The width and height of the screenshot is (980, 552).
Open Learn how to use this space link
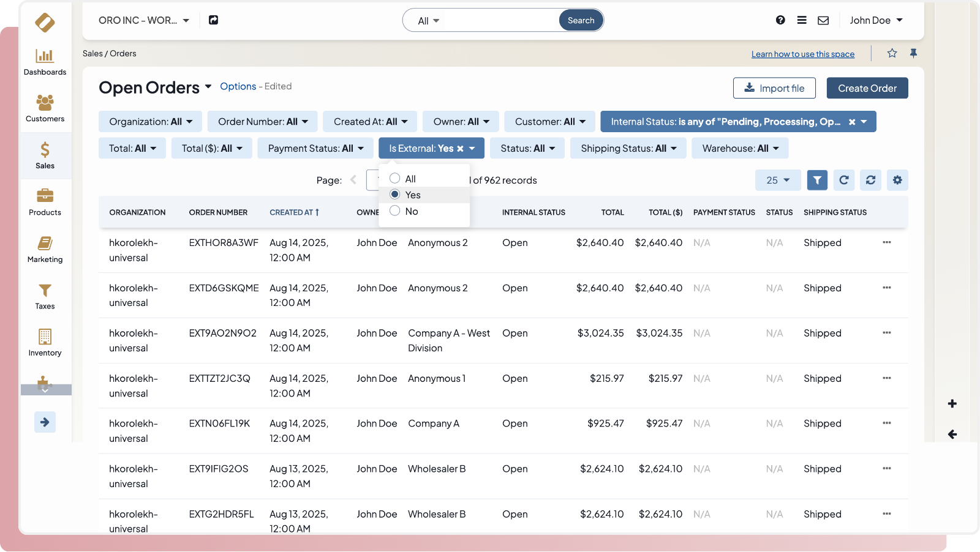(803, 54)
